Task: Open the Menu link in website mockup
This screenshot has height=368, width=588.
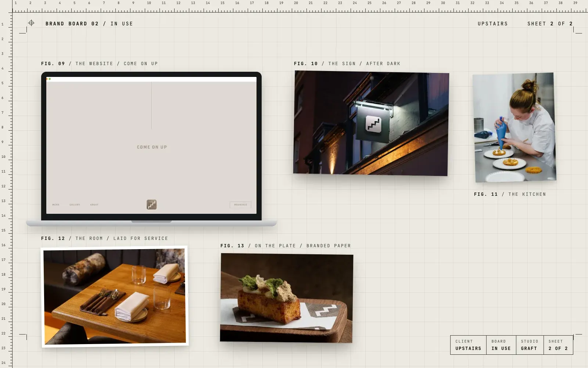Action: tap(56, 205)
